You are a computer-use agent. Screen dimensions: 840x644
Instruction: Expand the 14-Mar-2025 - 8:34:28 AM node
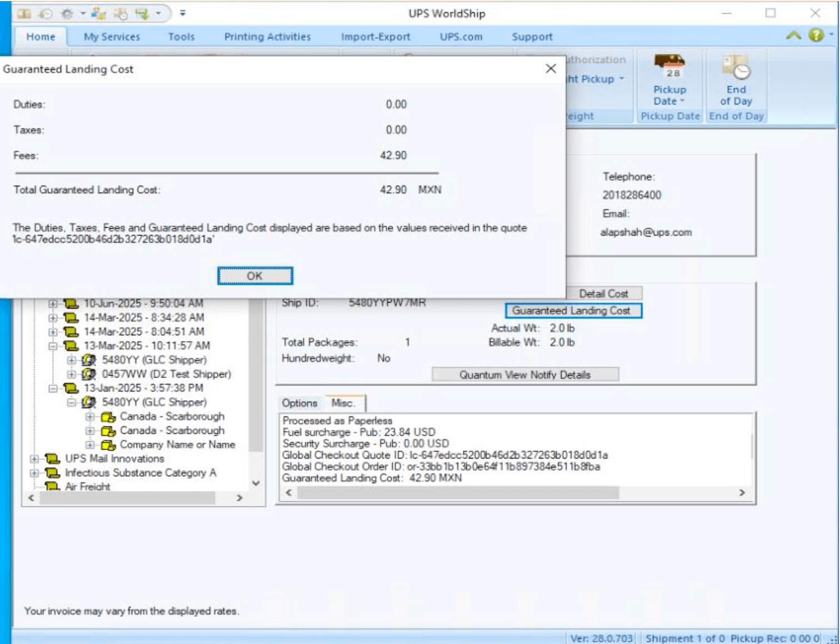(53, 318)
